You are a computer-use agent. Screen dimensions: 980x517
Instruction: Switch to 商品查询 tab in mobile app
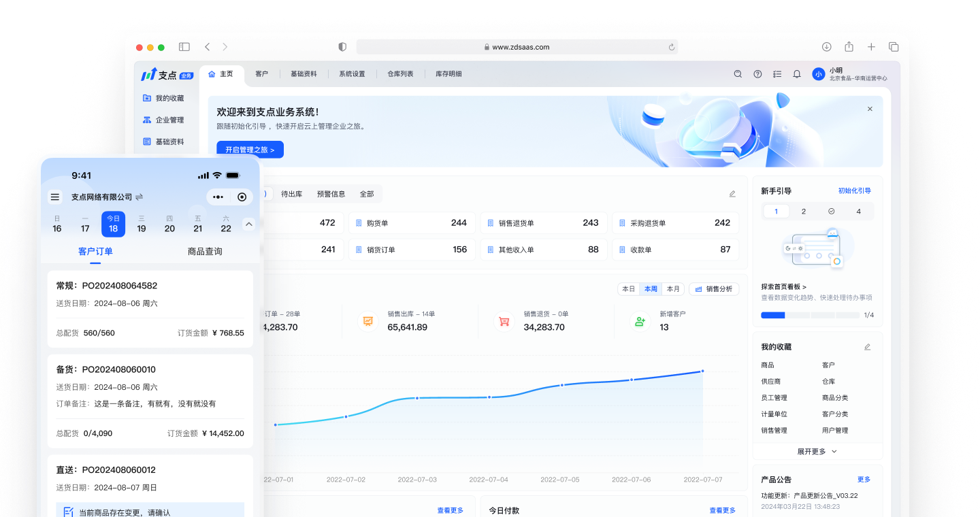point(205,252)
